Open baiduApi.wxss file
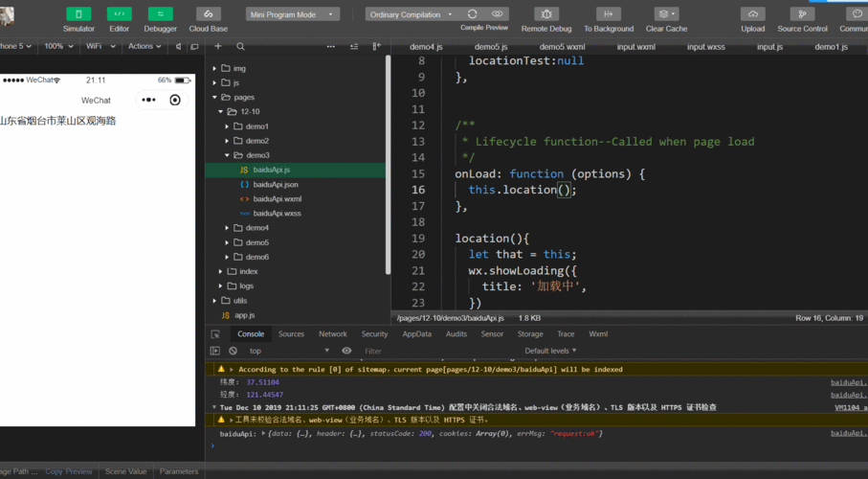Image resolution: width=868 pixels, height=479 pixels. (x=277, y=214)
